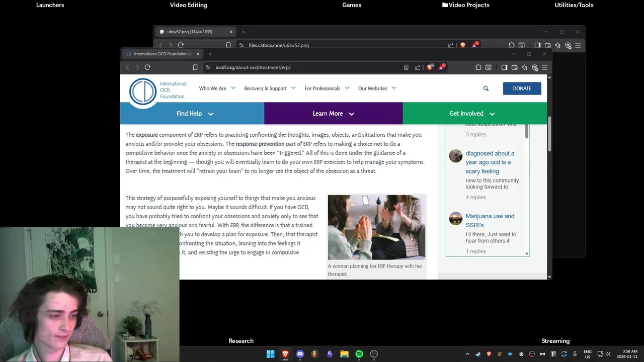
Task: Expand Recovery & Support menu
Action: (269, 88)
